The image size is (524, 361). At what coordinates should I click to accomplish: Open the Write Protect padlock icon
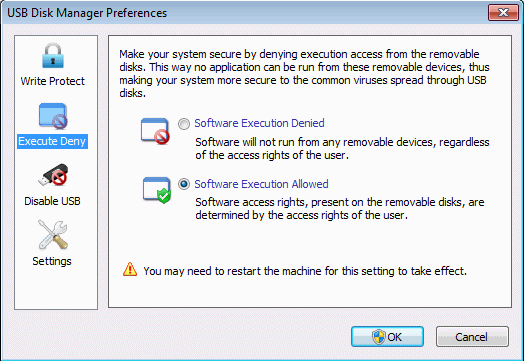tap(53, 55)
